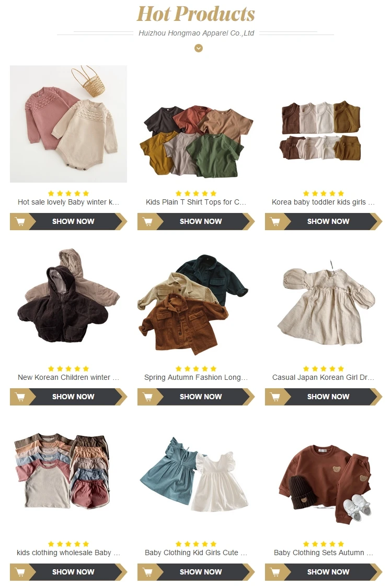The height and width of the screenshot is (586, 392).
Task: Click the cart icon under Baby Clothing Sets Autumn
Action: (275, 572)
